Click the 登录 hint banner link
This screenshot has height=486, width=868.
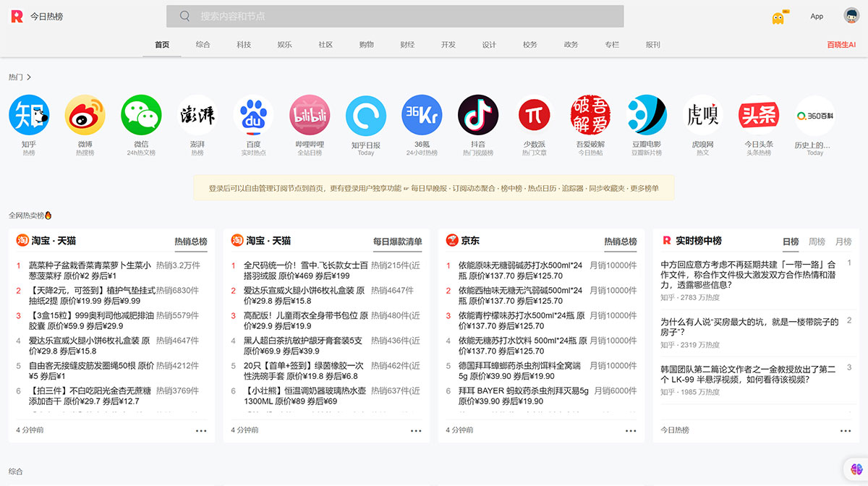(x=434, y=187)
